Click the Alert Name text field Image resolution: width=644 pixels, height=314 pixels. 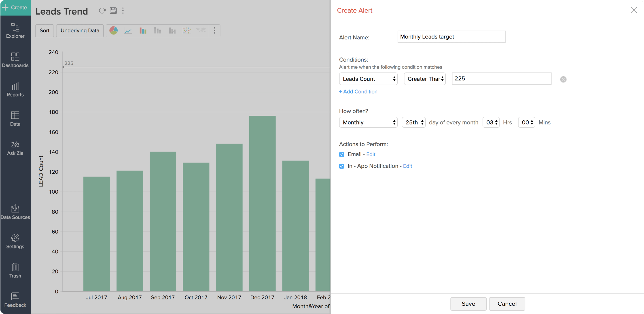point(451,37)
